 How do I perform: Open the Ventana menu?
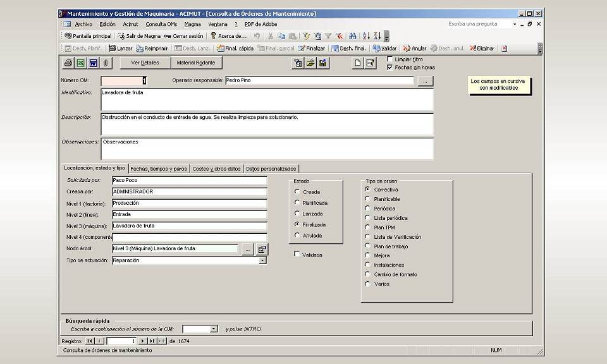point(218,24)
